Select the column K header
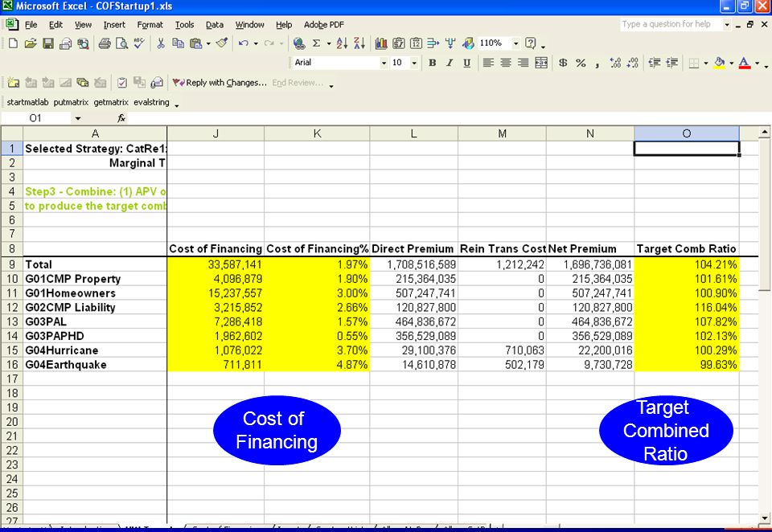772x532 pixels. 317,133
